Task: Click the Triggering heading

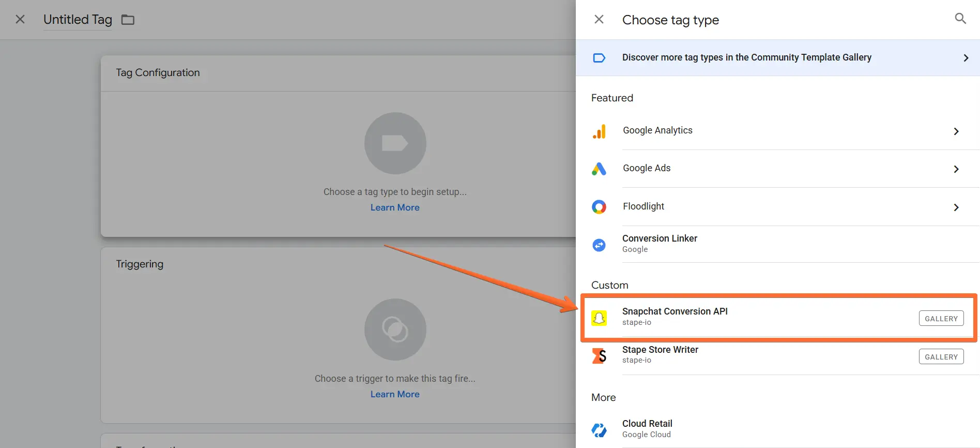Action: pyautogui.click(x=140, y=264)
